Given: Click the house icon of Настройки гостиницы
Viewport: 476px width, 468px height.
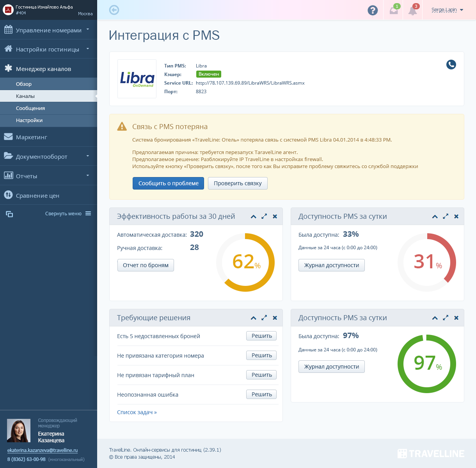Looking at the screenshot, I should [8, 49].
